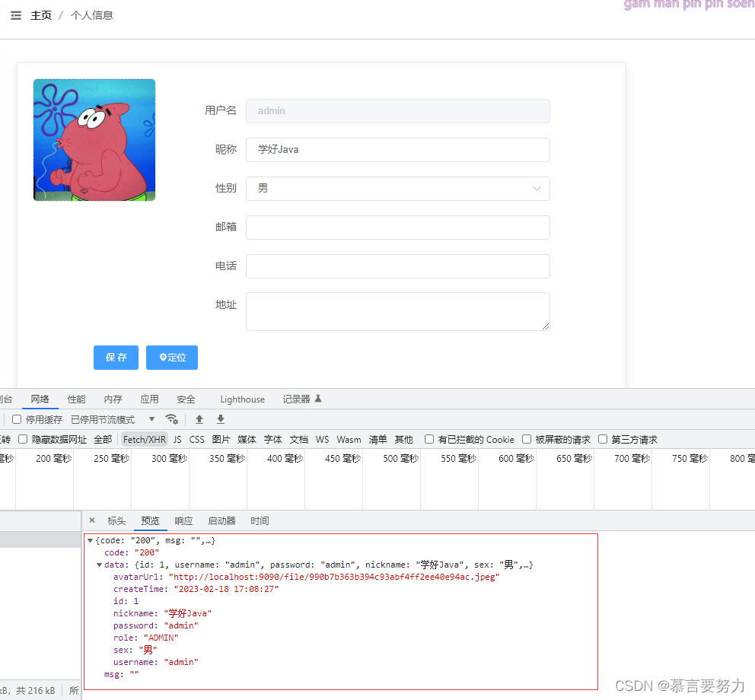This screenshot has width=755, height=700.
Task: Switch to the 网络 DevTools tab
Action: (40, 399)
